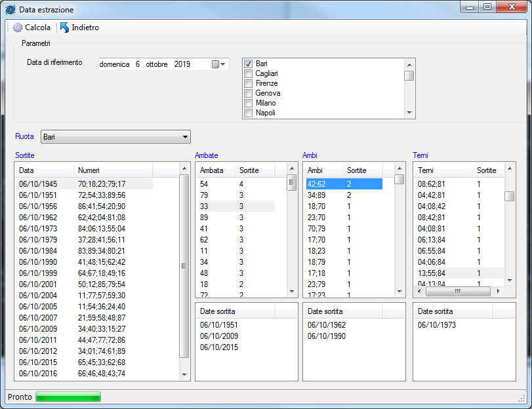Click the Ambate list scroll-up arrow
Screen dimensions: 532x409
point(292,168)
